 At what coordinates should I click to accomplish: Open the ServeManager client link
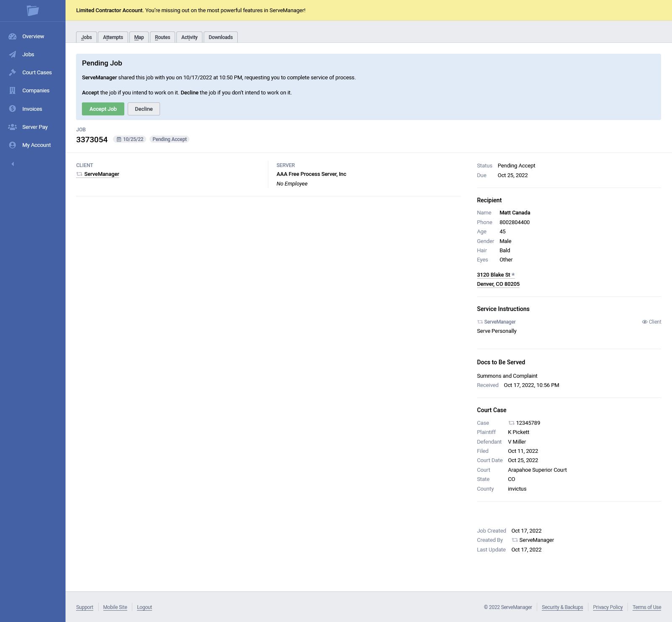click(102, 174)
